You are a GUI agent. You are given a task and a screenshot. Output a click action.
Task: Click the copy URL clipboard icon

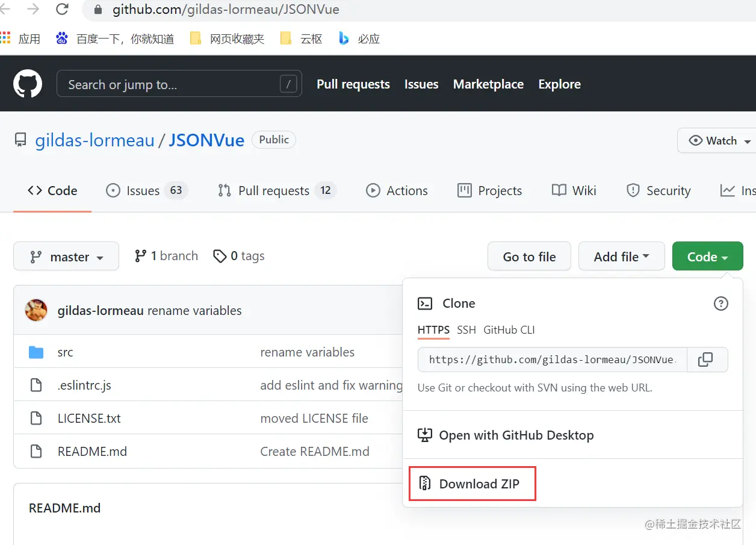pyautogui.click(x=705, y=360)
